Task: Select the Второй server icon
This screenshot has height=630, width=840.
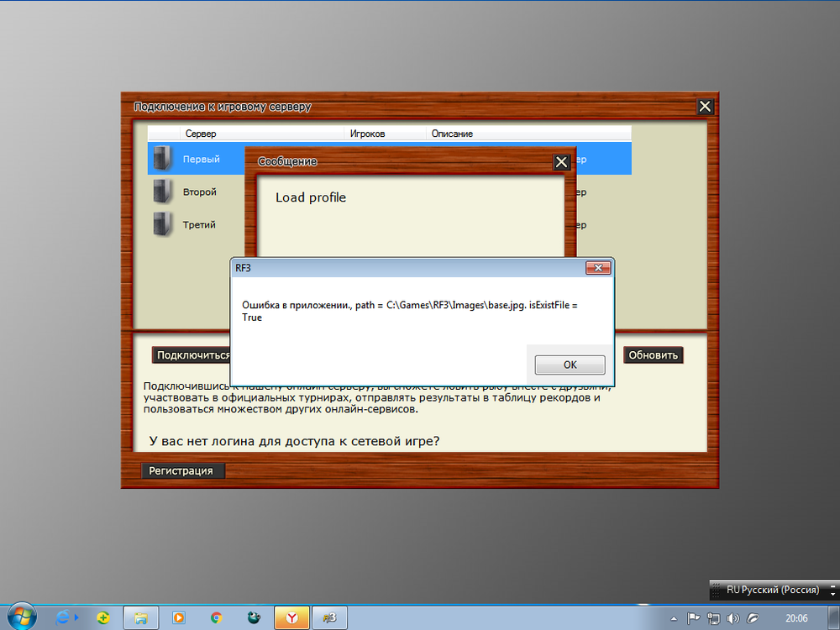Action: pyautogui.click(x=162, y=192)
